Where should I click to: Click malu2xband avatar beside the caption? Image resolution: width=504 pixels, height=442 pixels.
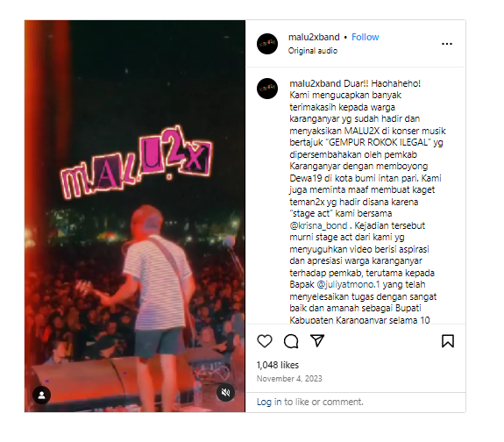pyautogui.click(x=267, y=89)
